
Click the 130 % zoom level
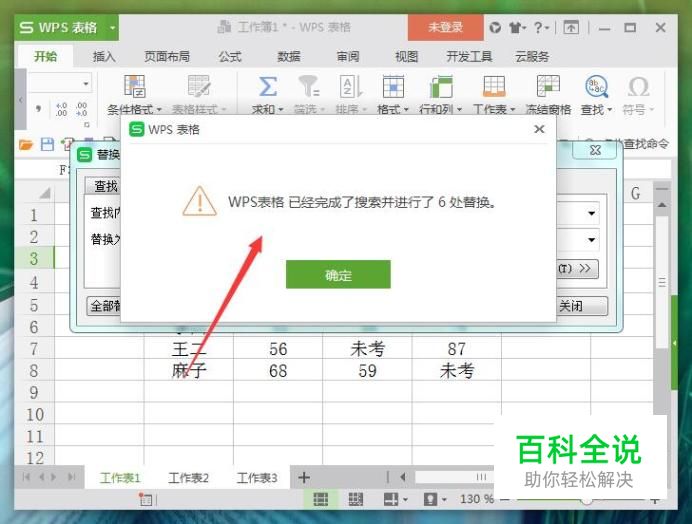tap(477, 499)
